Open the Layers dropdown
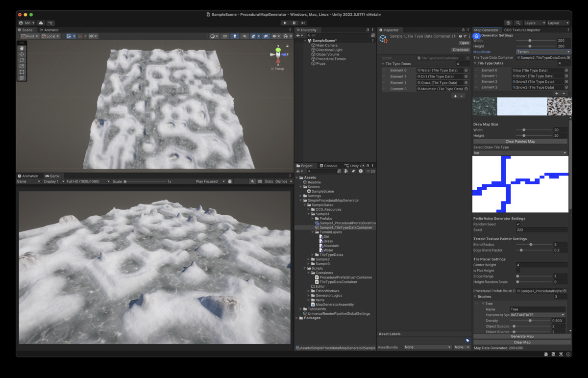 click(x=534, y=23)
